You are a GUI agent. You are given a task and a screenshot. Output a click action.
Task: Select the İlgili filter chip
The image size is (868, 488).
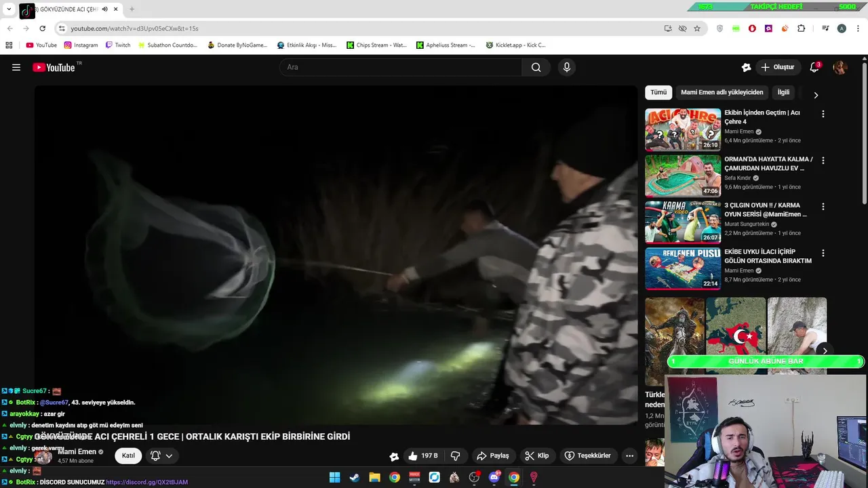click(x=783, y=92)
